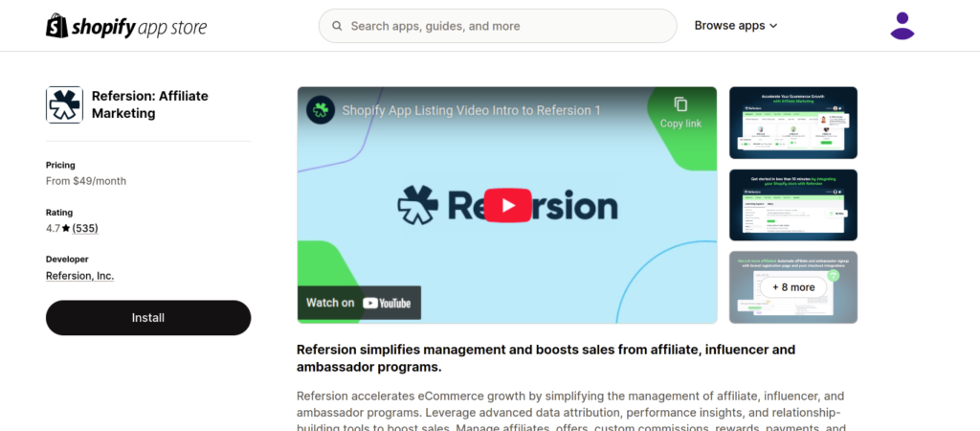Install the Refersion app
The height and width of the screenshot is (431, 980).
[x=148, y=318]
